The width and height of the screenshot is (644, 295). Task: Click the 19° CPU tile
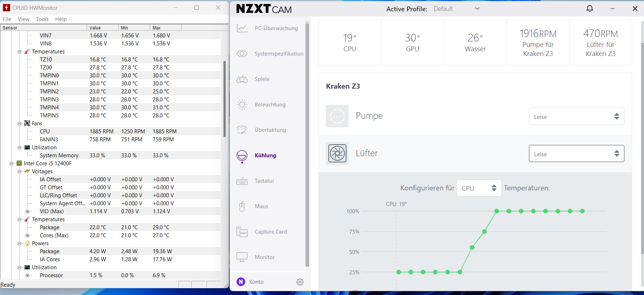point(350,43)
